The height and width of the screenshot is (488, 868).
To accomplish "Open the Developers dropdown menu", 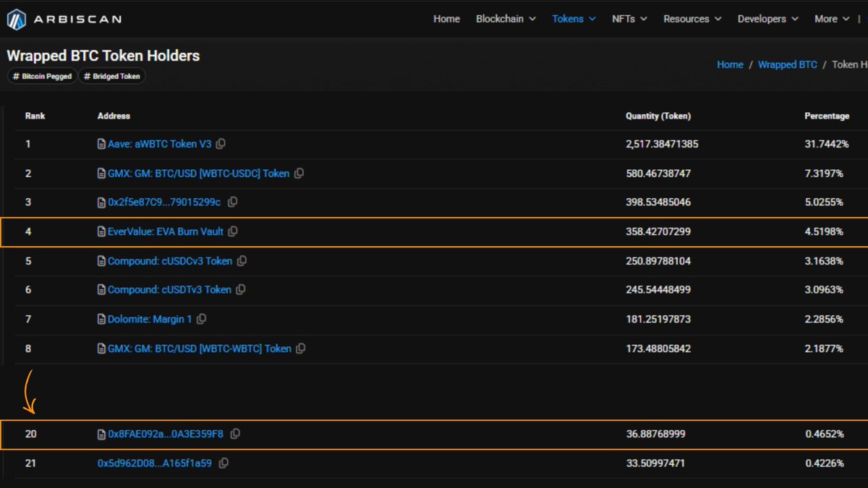I will pos(767,19).
